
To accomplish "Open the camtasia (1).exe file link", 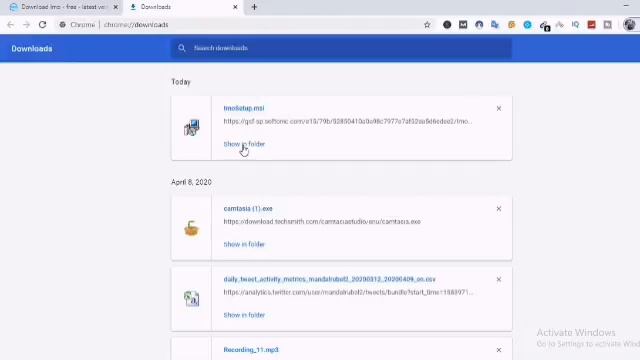I will point(248,209).
